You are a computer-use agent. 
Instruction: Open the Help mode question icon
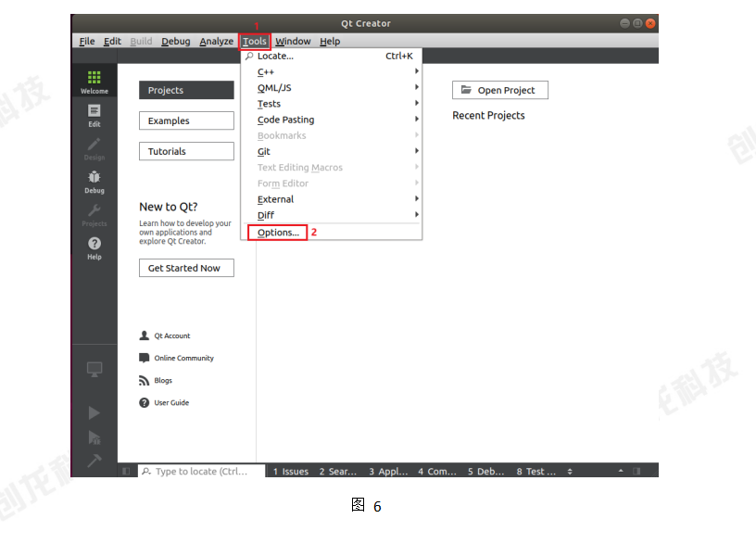94,244
